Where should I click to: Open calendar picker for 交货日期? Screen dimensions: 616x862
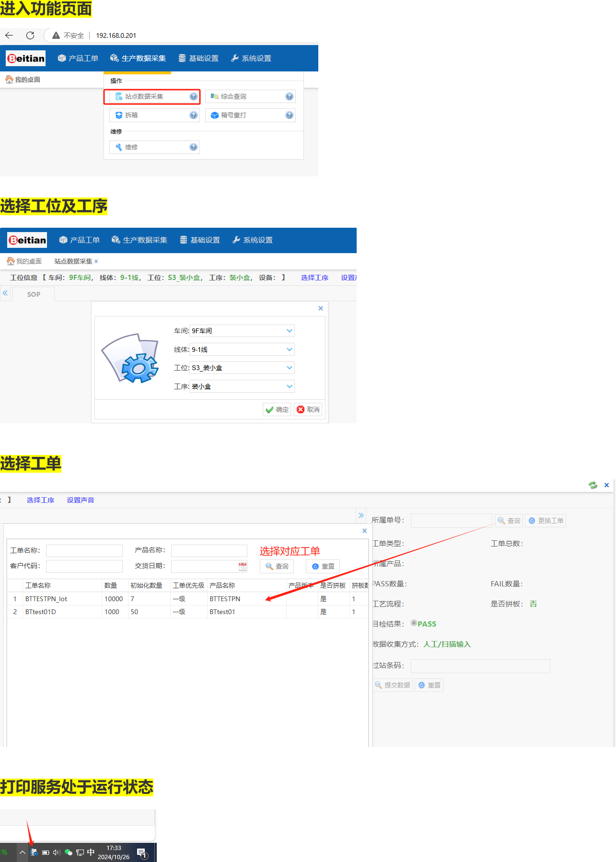[243, 566]
